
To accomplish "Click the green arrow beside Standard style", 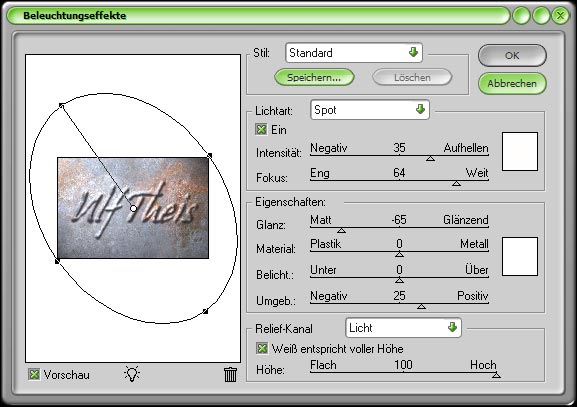I will coord(414,52).
